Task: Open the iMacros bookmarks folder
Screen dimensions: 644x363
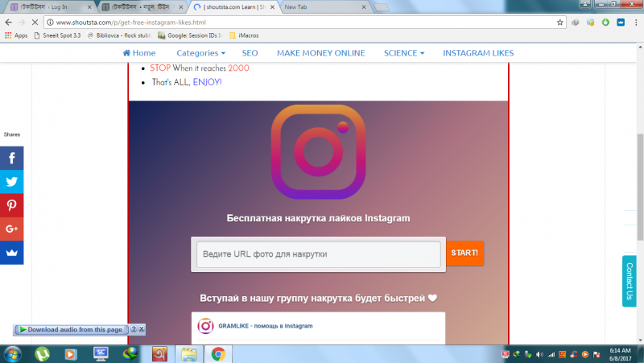Action: pos(244,35)
